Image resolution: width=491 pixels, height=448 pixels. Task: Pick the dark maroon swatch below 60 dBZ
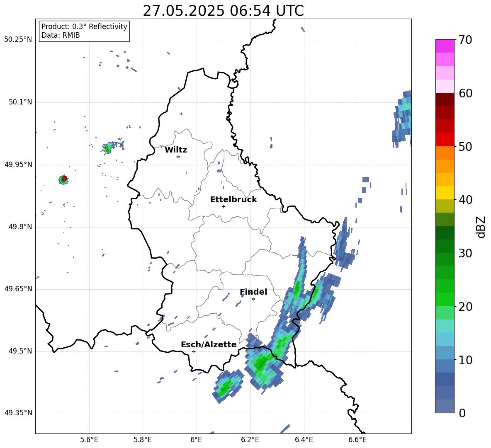[x=445, y=99]
